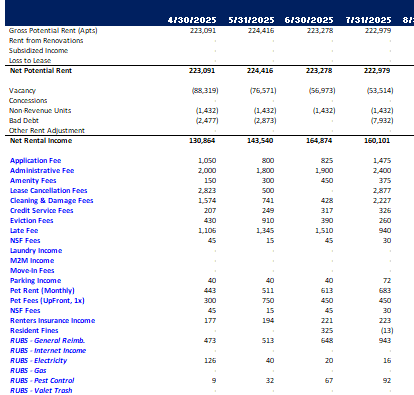414x395 pixels.
Task: Click the RUBS - General Reimb. label
Action: pyautogui.click(x=47, y=341)
